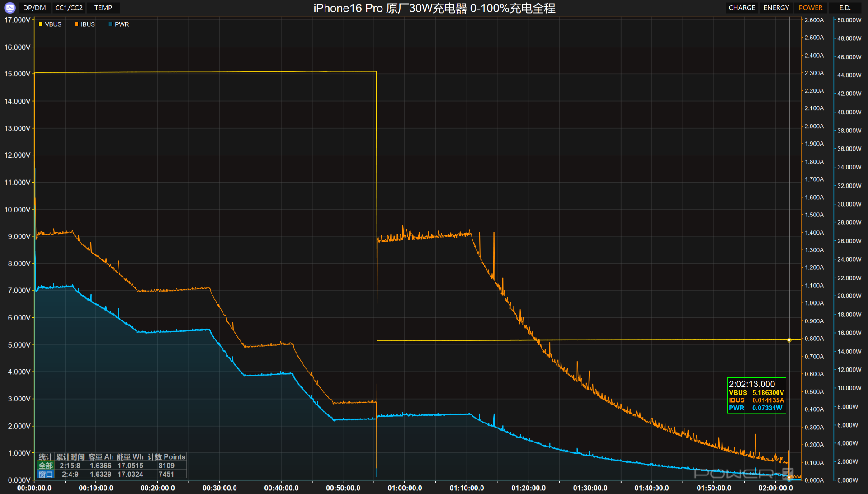Click the IBUS 0.014135A readout value

point(768,400)
